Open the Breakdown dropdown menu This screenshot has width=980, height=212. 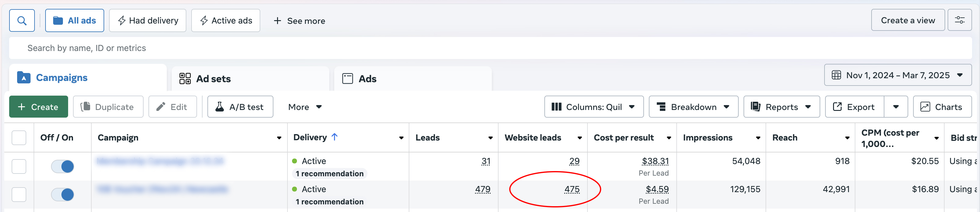(x=693, y=107)
